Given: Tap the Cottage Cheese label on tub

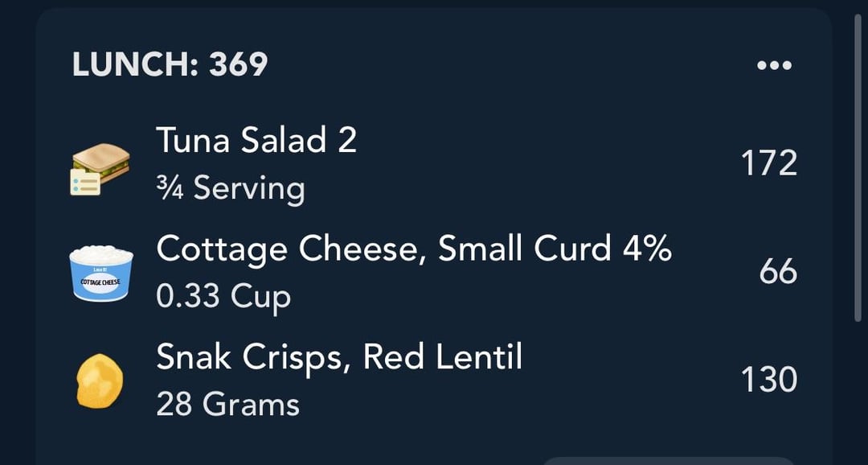Looking at the screenshot, I should click(x=100, y=282).
